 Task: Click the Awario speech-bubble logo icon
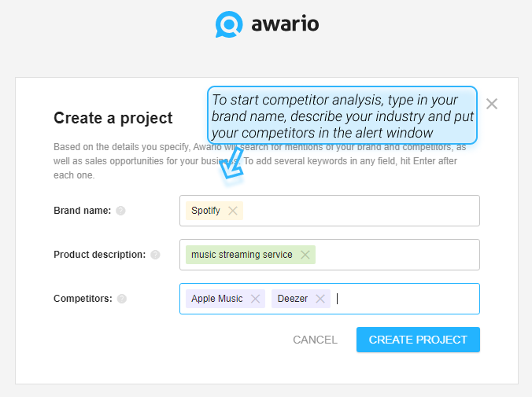[229, 24]
